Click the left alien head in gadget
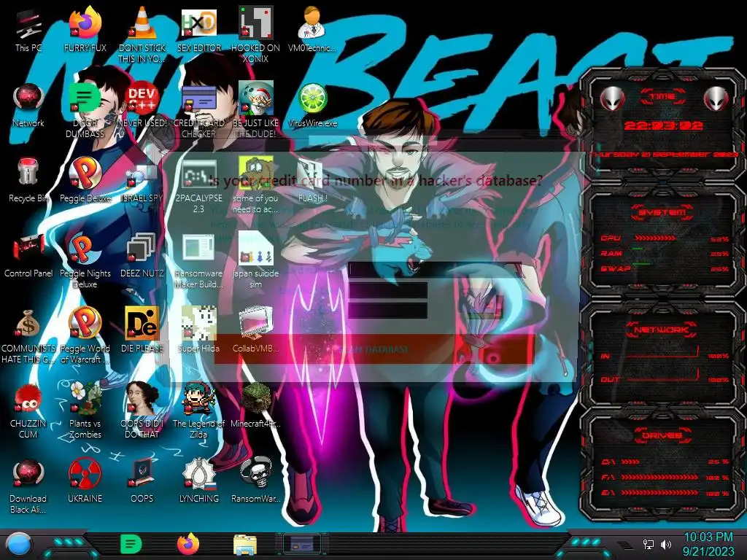 [x=612, y=99]
